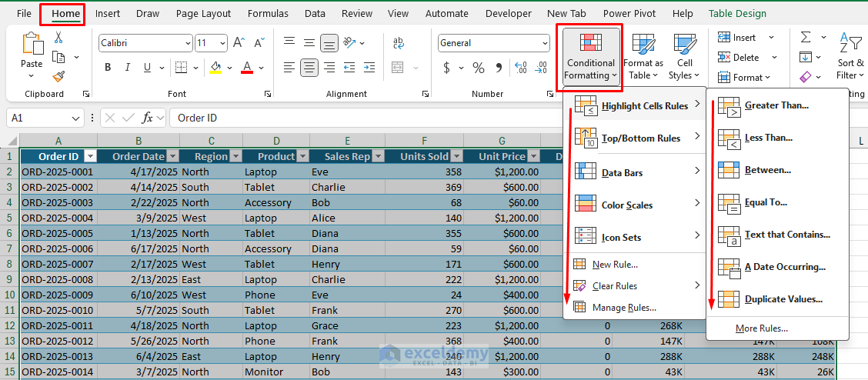Open the Table Design ribbon tab

coord(737,13)
